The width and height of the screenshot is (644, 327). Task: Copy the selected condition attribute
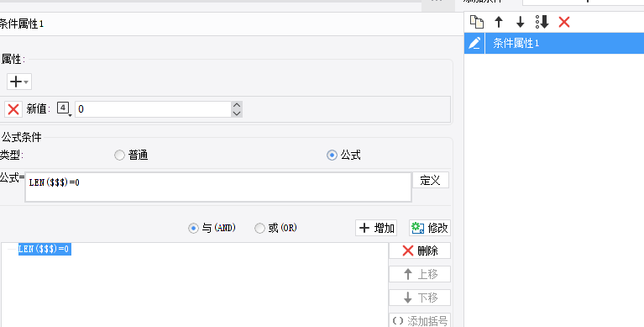click(477, 22)
